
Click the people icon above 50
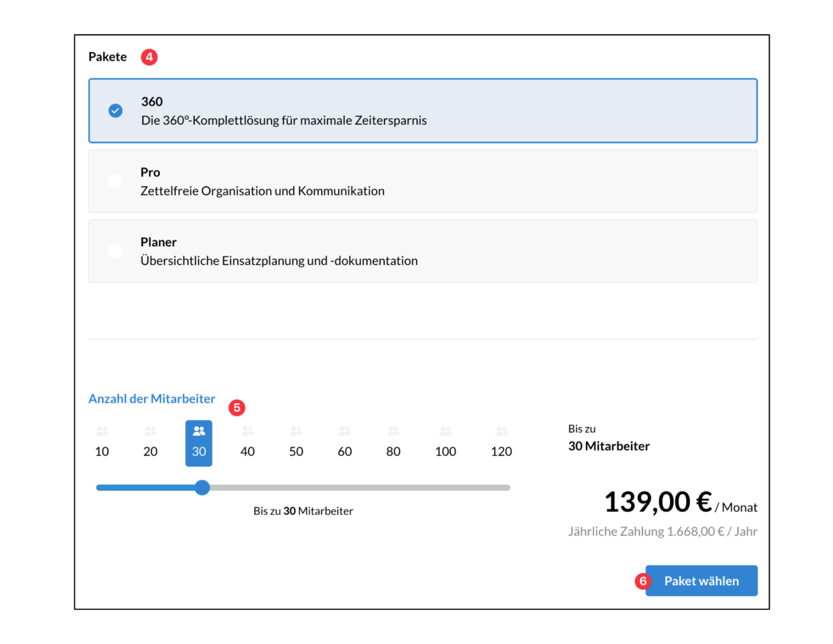click(x=296, y=431)
